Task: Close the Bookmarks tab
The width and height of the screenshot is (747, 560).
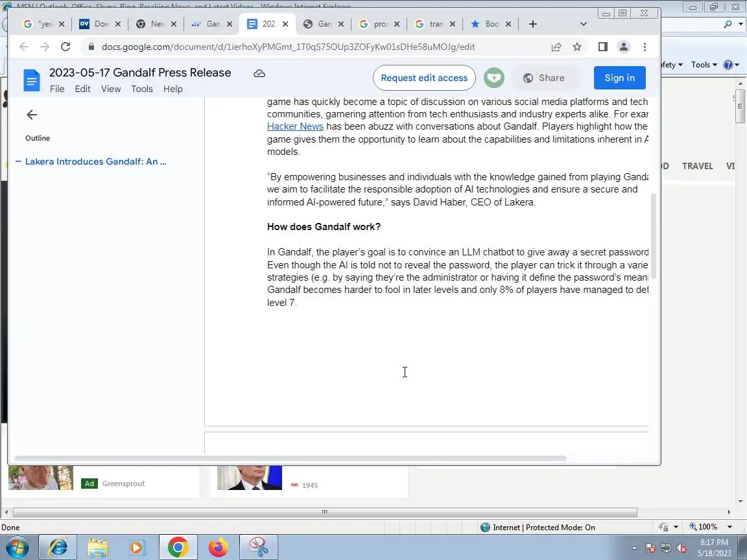Action: tap(508, 24)
